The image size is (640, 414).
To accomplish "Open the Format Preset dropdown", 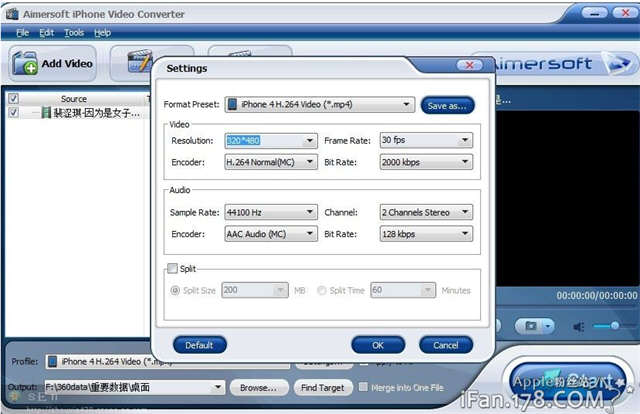I will click(319, 104).
